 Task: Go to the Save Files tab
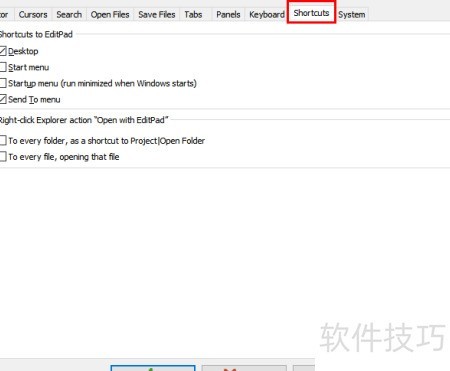pos(157,15)
